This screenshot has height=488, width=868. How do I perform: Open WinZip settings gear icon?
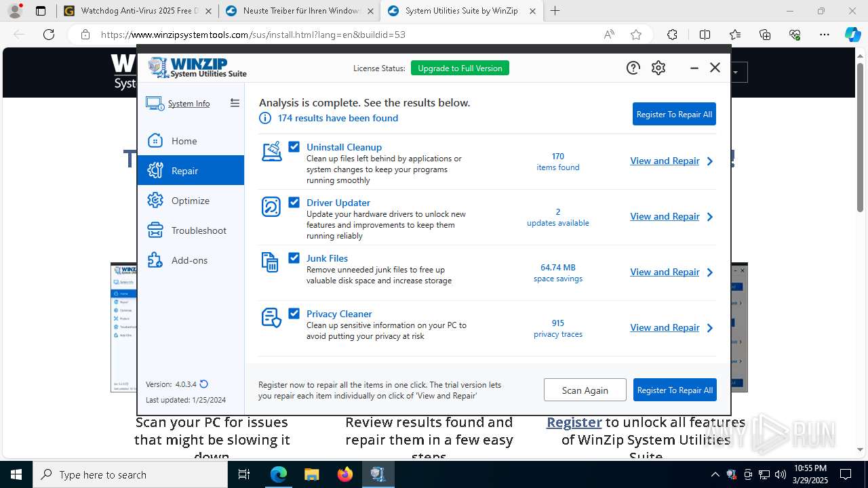click(x=658, y=68)
